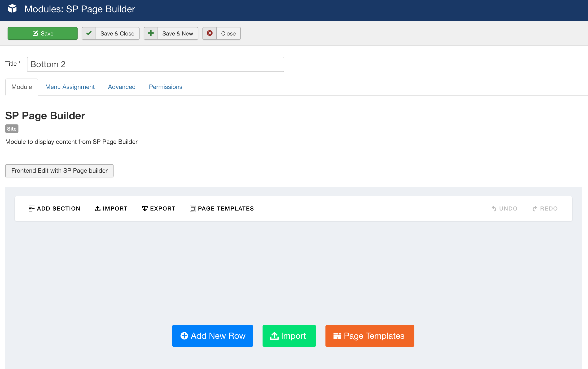
Task: Click Frontend Edit with SP Page builder
Action: point(59,171)
